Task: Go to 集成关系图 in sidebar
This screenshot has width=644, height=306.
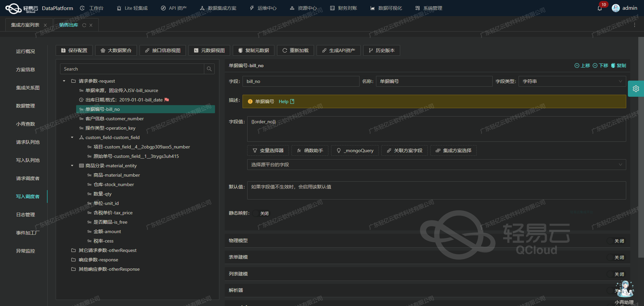Action: 28,88
